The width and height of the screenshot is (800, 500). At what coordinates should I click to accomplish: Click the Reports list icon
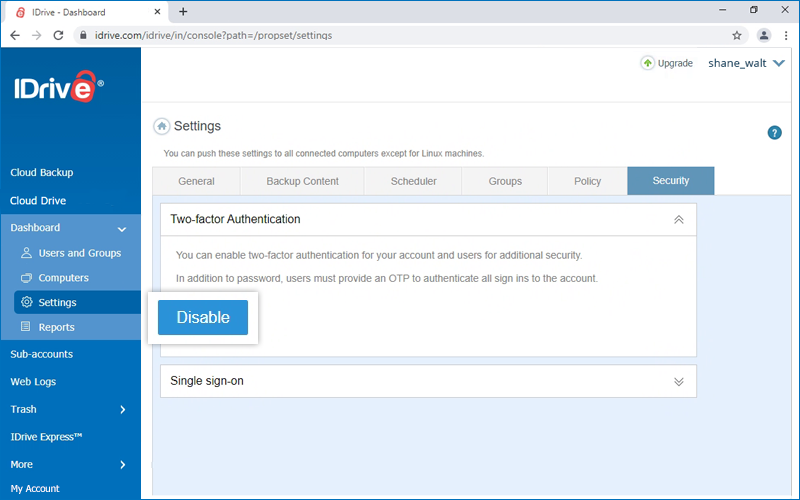point(26,327)
